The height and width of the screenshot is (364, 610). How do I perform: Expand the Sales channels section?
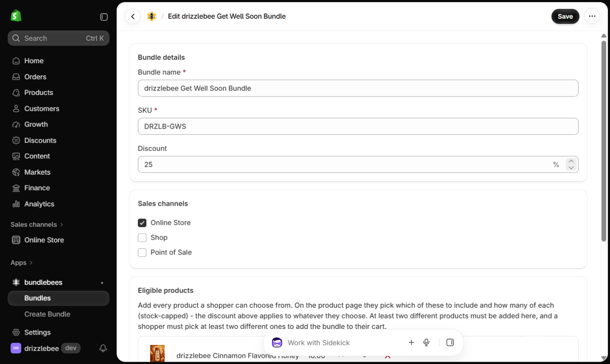37,224
